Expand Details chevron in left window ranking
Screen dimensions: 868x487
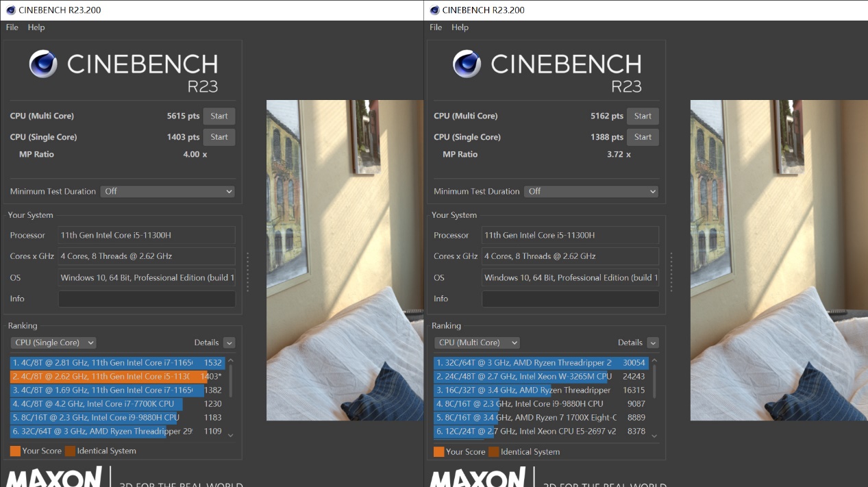tap(229, 342)
